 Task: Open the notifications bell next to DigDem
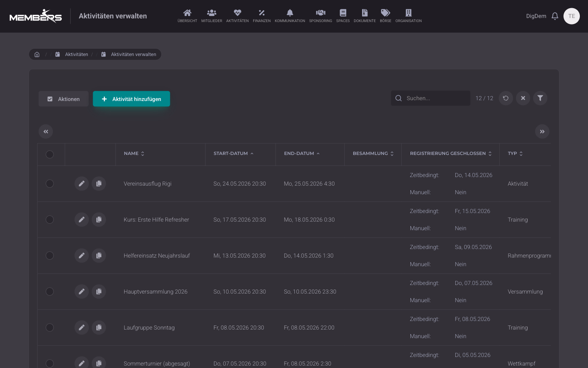point(555,16)
